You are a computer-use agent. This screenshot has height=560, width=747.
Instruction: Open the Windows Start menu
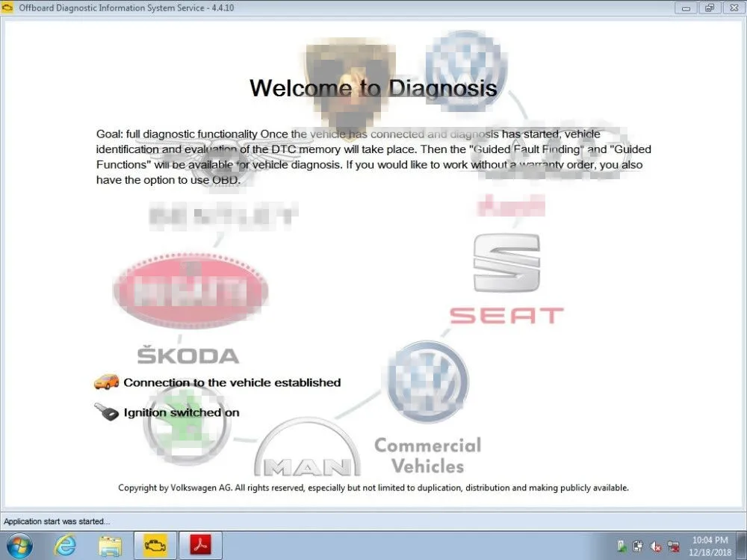[19, 546]
